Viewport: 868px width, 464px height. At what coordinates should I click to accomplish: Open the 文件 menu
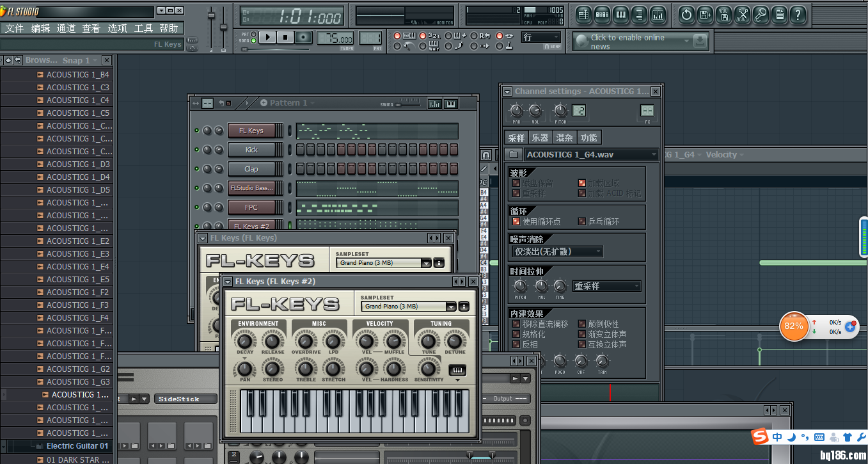coord(14,28)
